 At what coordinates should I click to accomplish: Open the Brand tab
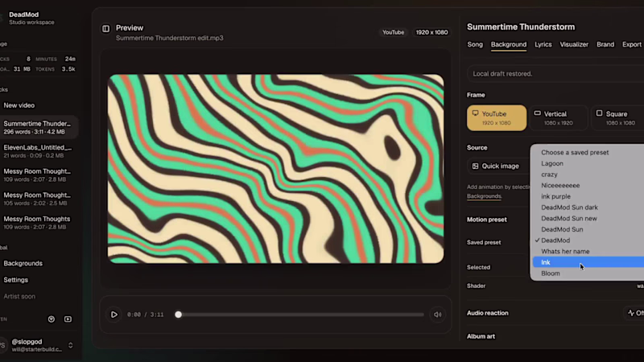pyautogui.click(x=605, y=44)
